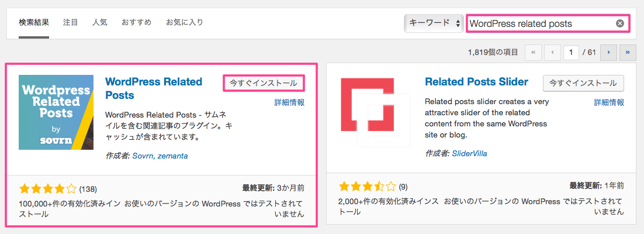Click the 最終更新: 3か月前 text

coord(273,188)
